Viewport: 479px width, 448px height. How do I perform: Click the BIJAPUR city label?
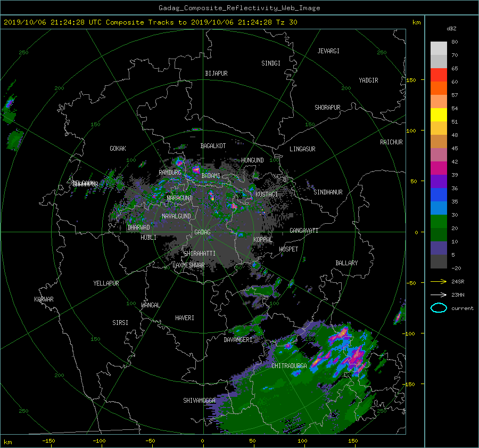[216, 74]
